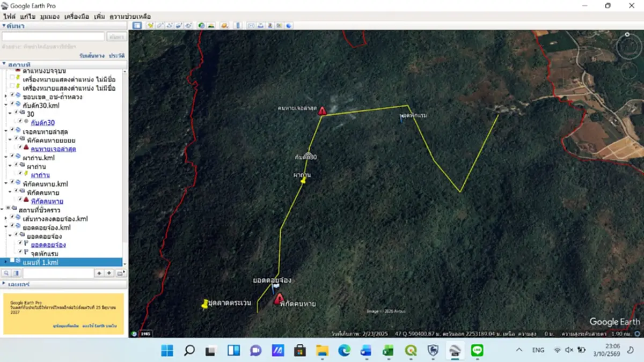Open the planet switcher tool
The height and width of the screenshot is (362, 644).
pyautogui.click(x=224, y=25)
